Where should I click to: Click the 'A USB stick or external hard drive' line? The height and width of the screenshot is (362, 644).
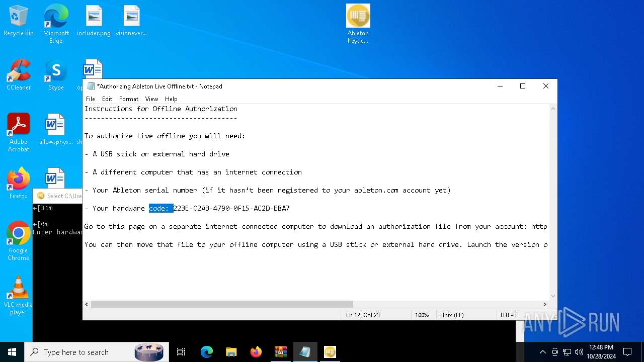click(x=157, y=154)
